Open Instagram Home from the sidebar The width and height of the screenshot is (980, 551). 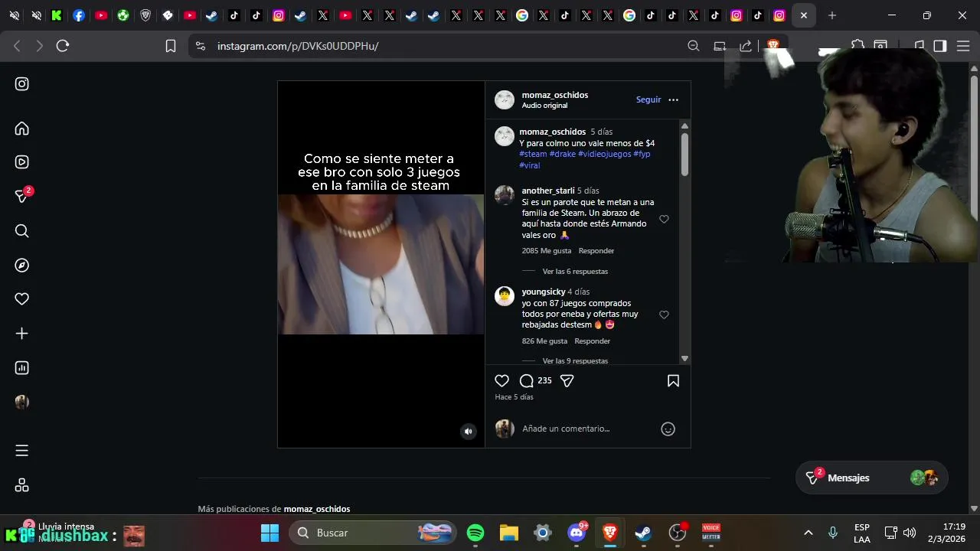coord(22,129)
